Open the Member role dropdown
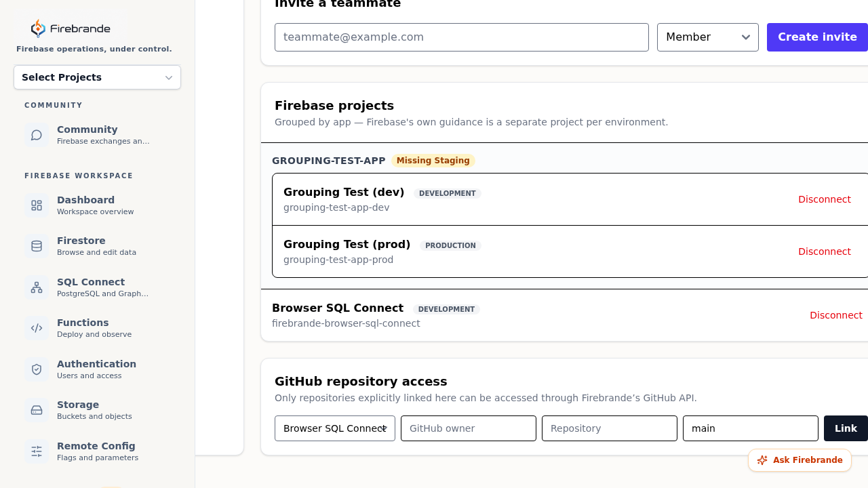The height and width of the screenshot is (488, 868). (708, 37)
